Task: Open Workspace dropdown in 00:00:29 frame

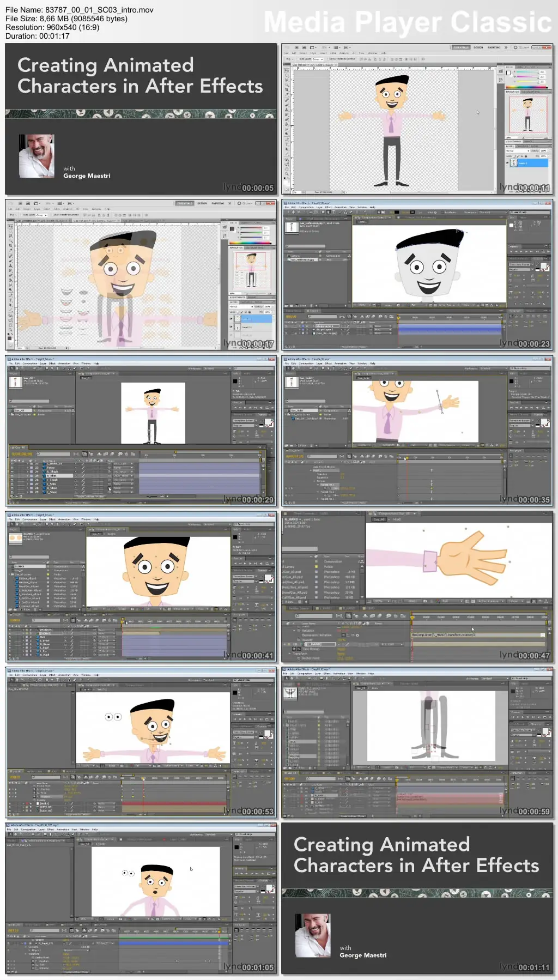Action: [217, 368]
